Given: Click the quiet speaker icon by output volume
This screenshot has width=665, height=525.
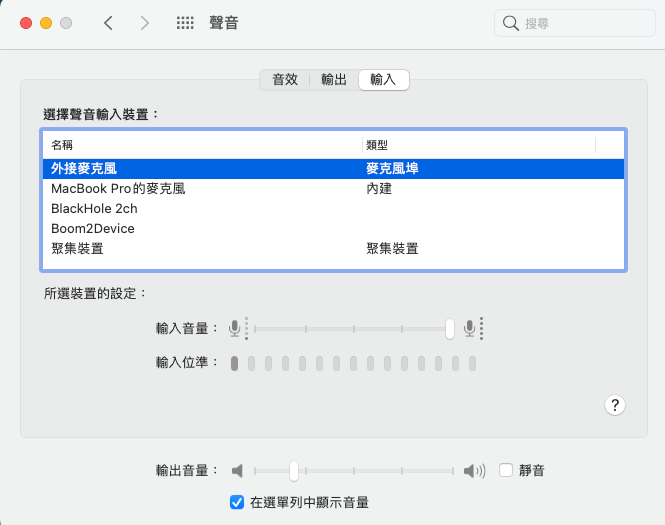Looking at the screenshot, I should 237,470.
